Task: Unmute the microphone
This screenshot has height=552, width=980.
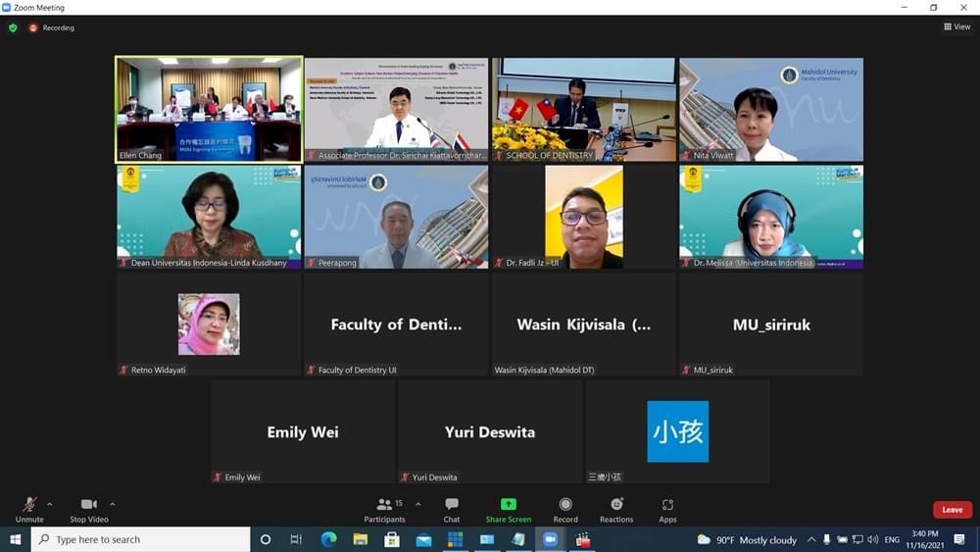Action: coord(29,508)
